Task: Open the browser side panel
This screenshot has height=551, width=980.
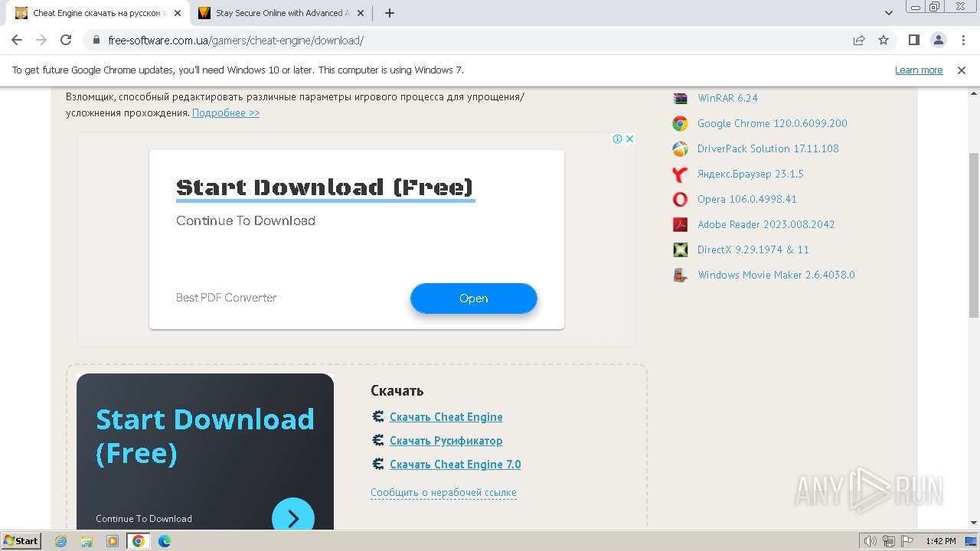Action: (x=913, y=40)
